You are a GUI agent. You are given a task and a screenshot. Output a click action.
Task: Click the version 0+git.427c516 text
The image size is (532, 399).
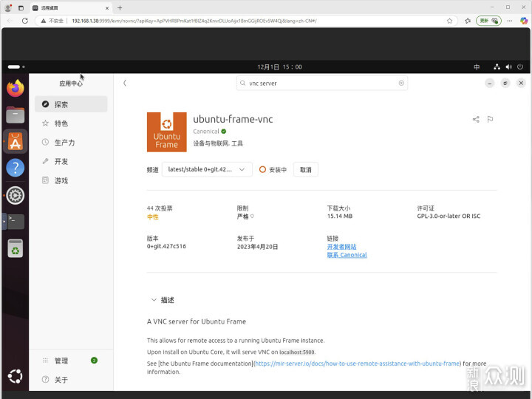point(166,246)
